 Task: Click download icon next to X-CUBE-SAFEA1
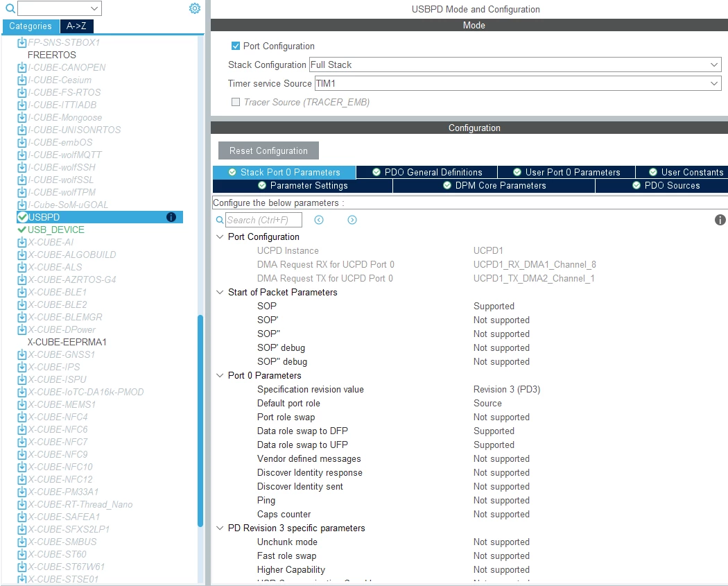point(21,517)
